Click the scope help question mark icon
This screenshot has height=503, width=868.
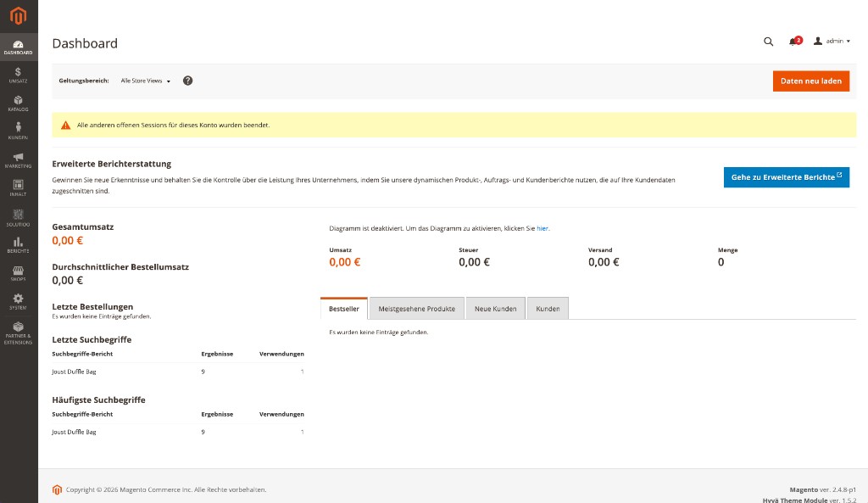tap(187, 81)
